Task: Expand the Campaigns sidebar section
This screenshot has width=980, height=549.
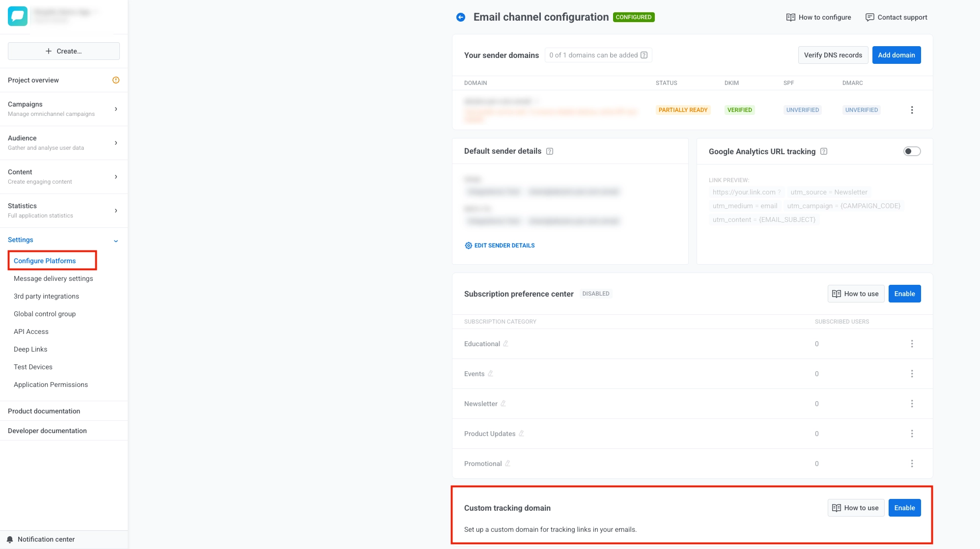Action: tap(116, 109)
